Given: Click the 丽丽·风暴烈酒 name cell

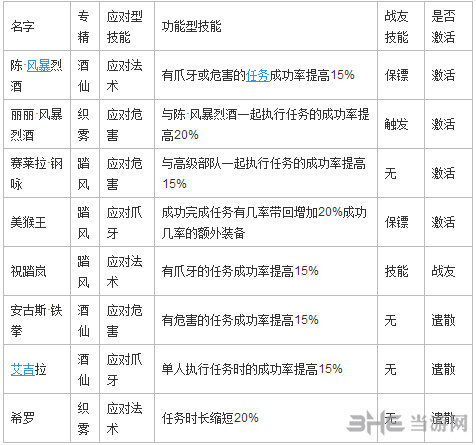Looking at the screenshot, I should tap(36, 124).
